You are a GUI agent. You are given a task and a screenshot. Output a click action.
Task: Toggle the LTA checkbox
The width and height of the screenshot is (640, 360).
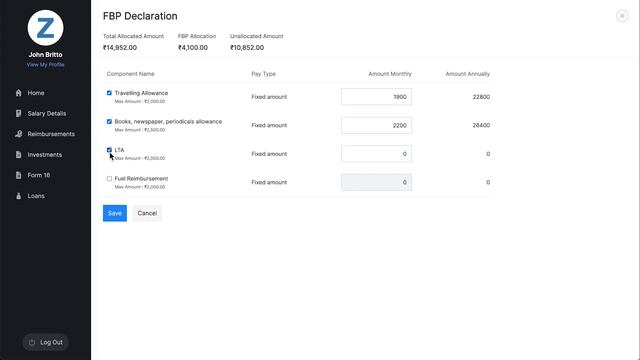[x=109, y=150]
